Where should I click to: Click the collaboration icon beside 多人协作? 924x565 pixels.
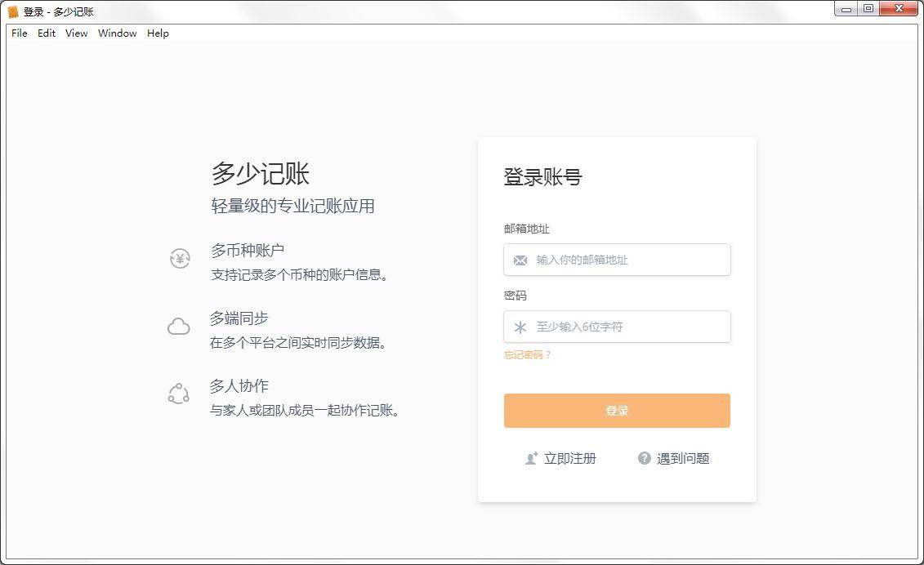point(179,393)
